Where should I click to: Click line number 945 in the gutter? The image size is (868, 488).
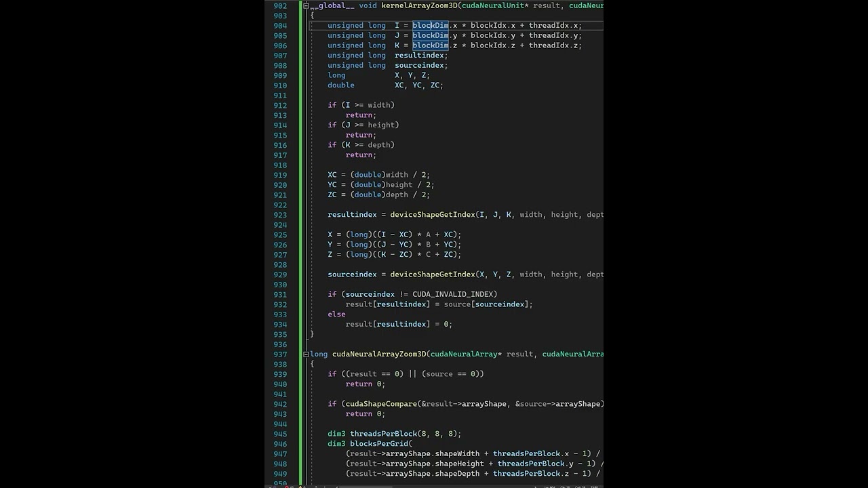[280, 434]
